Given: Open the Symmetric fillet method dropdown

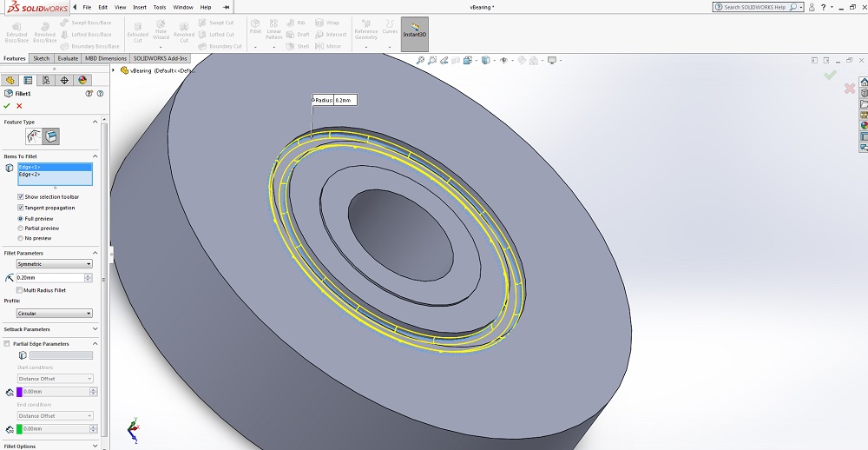Looking at the screenshot, I should [x=54, y=264].
